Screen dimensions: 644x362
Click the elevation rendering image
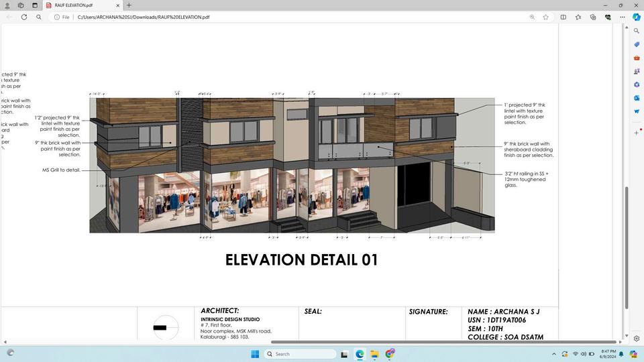pos(292,166)
